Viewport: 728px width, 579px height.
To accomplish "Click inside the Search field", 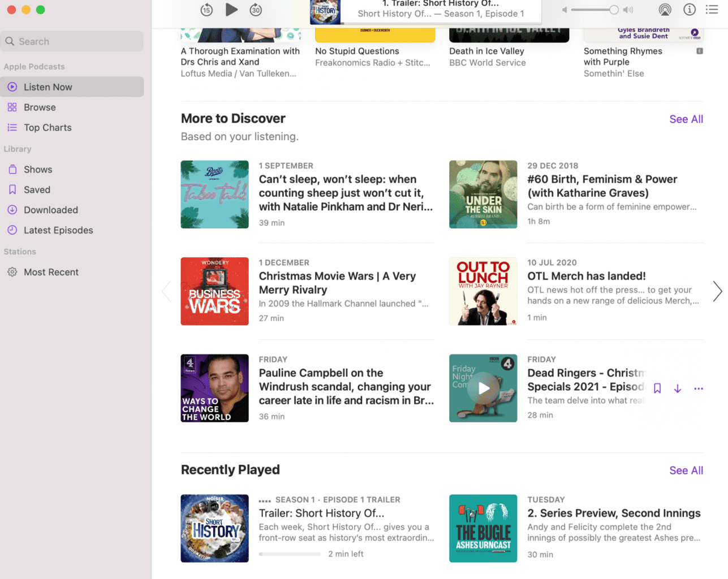I will [x=72, y=41].
